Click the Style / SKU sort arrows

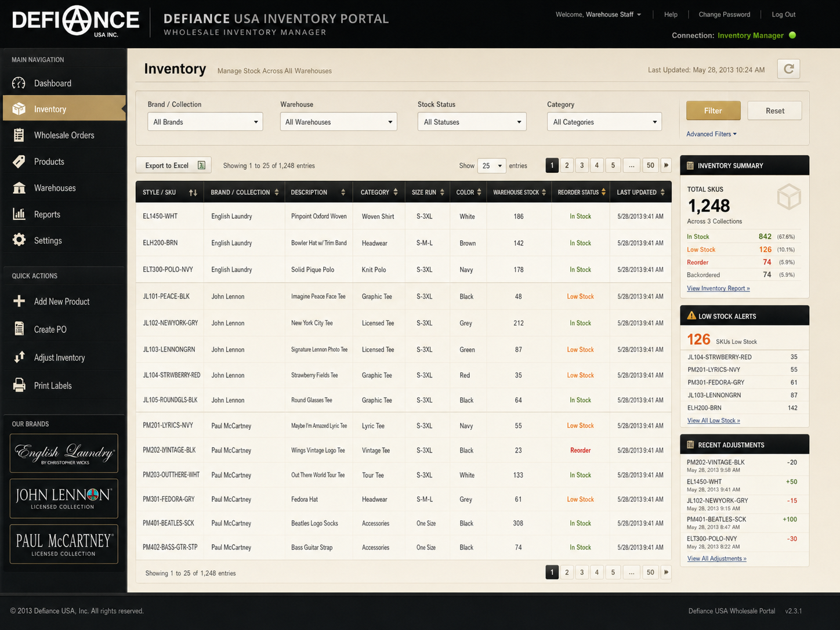193,193
